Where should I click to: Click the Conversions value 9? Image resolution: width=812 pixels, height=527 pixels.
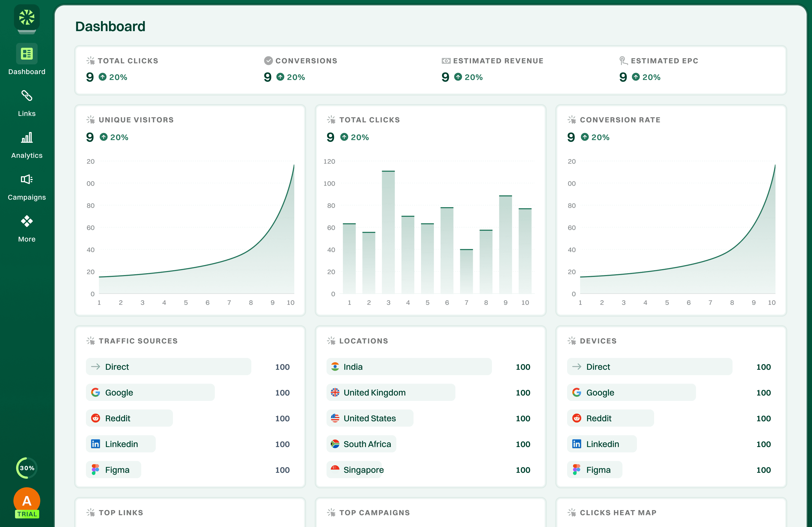[267, 77]
